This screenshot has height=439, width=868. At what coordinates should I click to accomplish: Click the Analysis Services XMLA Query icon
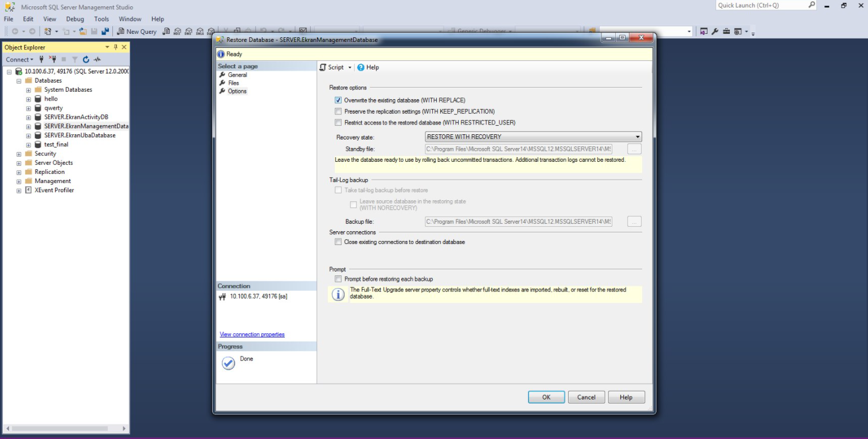coord(201,32)
